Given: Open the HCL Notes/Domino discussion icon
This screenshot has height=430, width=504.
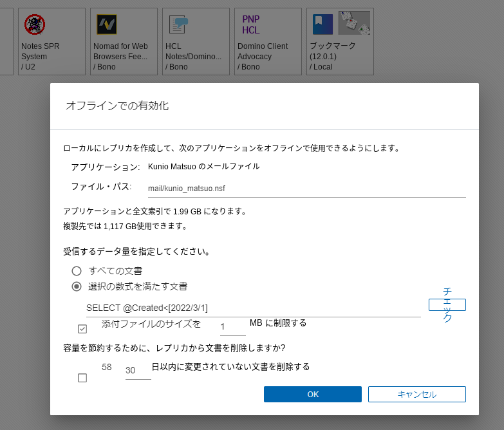Looking at the screenshot, I should pyautogui.click(x=178, y=24).
